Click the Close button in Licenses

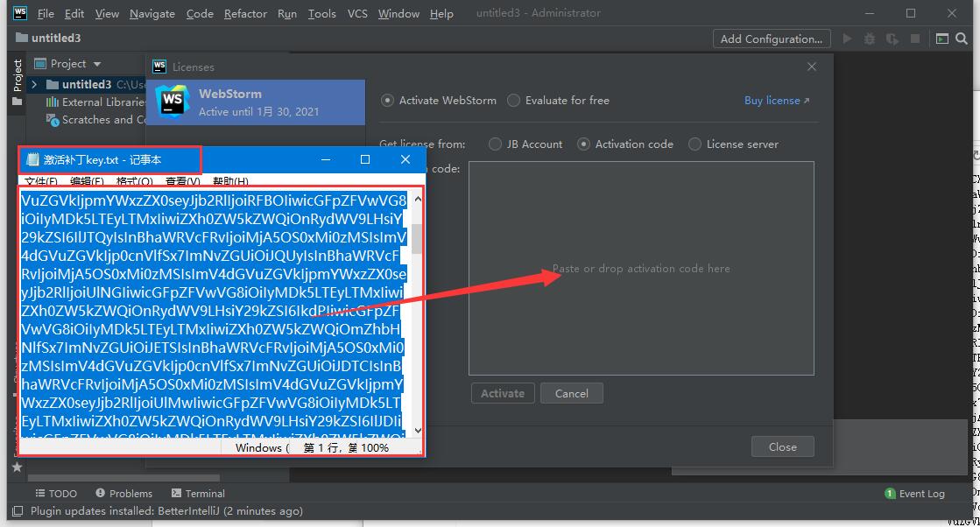pyautogui.click(x=782, y=446)
